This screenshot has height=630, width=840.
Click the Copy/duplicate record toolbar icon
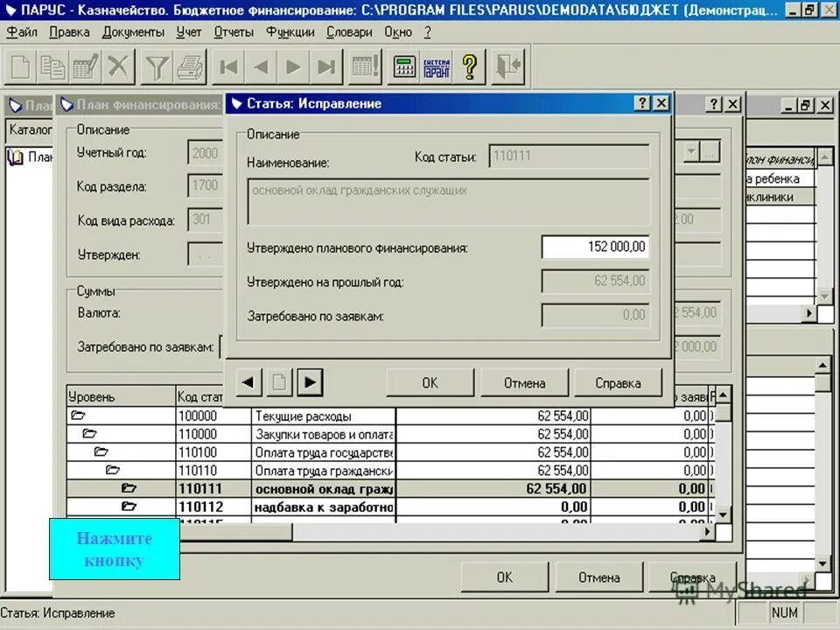(52, 67)
